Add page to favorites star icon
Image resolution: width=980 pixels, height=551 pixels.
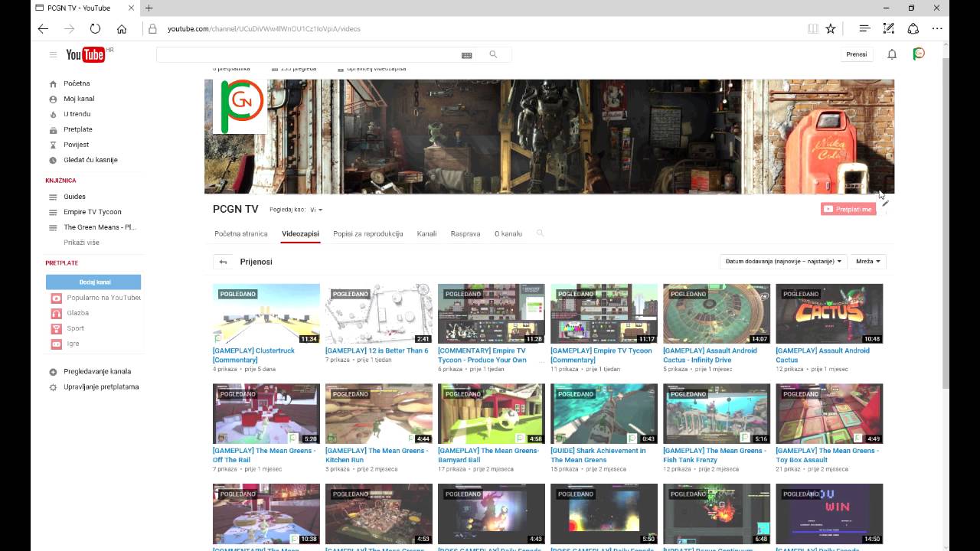point(831,28)
